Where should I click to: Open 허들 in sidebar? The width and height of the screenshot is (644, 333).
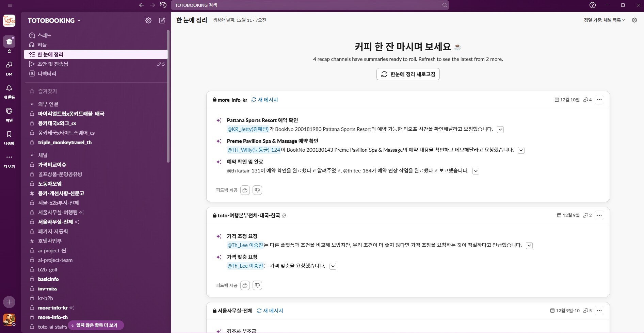pos(96,45)
